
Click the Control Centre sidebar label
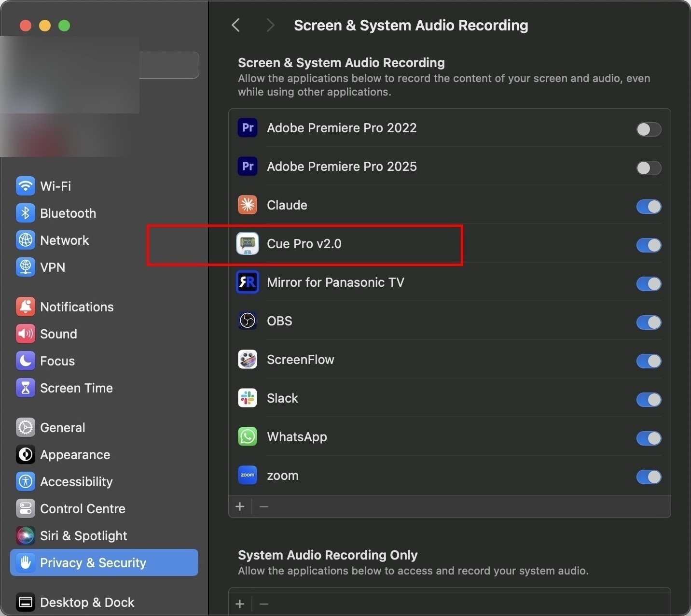click(83, 508)
